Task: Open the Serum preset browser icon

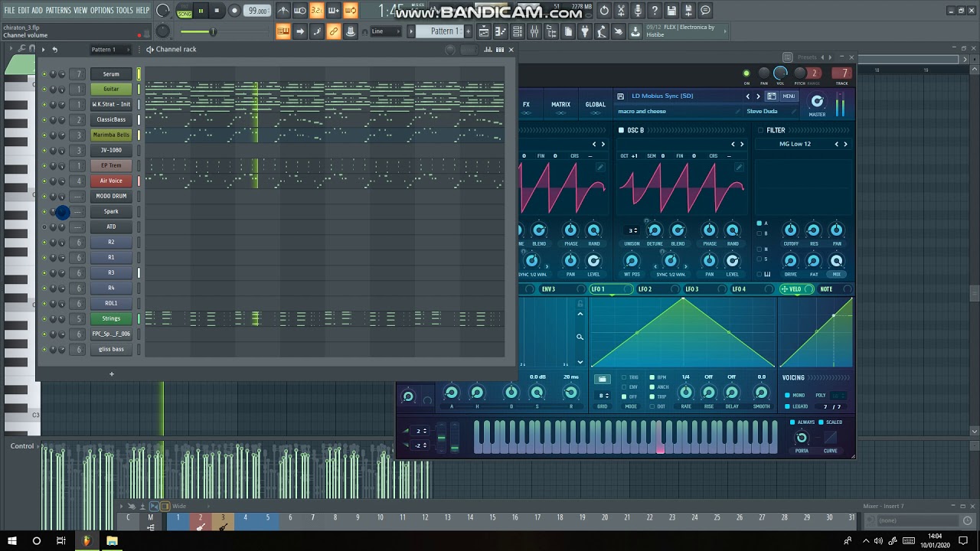Action: (772, 96)
